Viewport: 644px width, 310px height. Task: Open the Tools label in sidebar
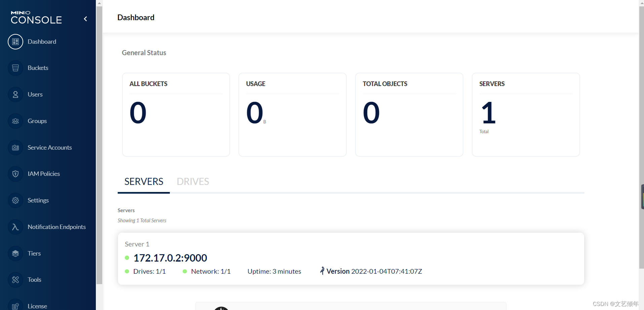point(34,280)
